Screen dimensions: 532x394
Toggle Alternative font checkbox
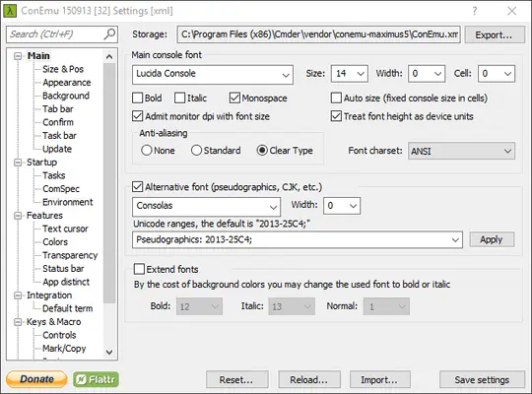[x=137, y=186]
